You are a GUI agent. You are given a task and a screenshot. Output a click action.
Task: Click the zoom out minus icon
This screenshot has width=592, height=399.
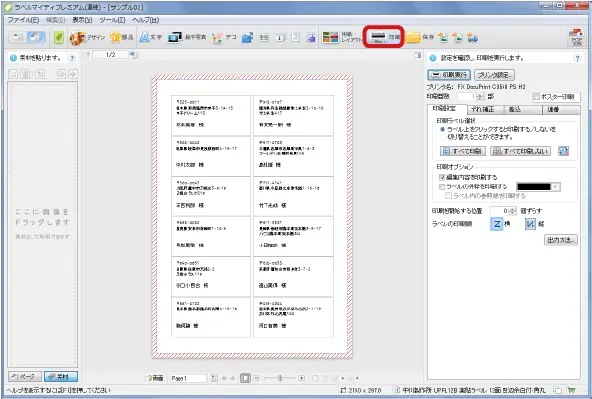pos(256,378)
